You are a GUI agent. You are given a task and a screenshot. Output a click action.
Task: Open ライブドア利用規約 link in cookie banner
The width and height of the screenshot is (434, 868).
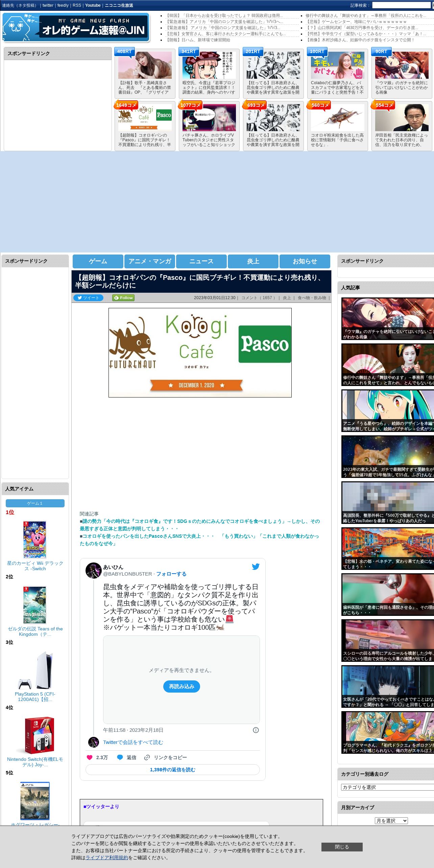(107, 858)
